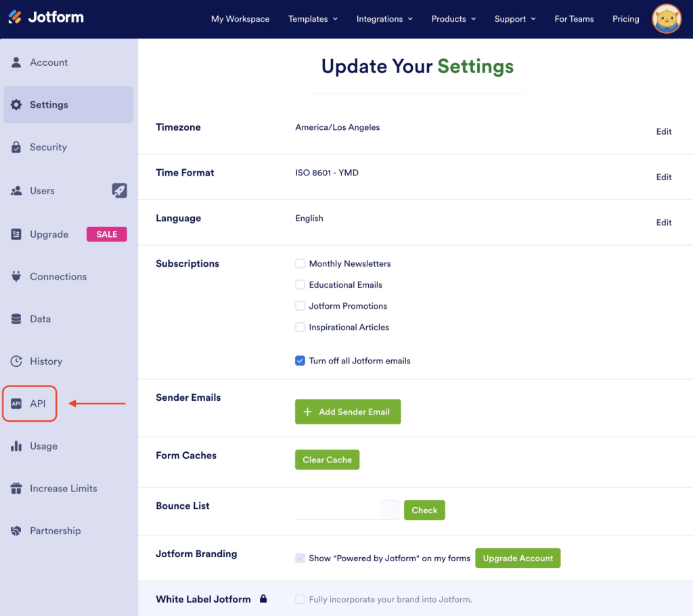The width and height of the screenshot is (693, 616).
Task: Click ISO 8601 - YMD value
Action: point(327,173)
